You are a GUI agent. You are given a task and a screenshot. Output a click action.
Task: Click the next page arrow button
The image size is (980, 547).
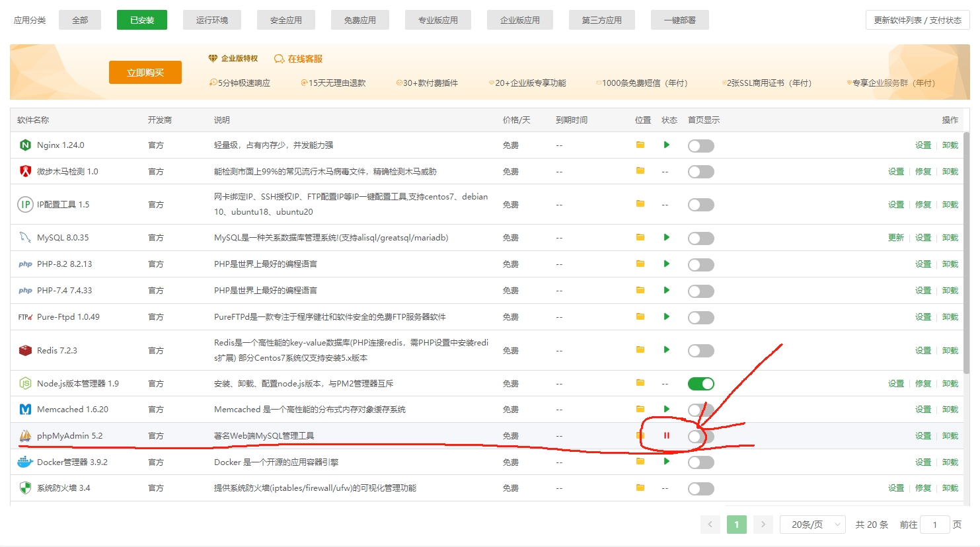point(763,525)
